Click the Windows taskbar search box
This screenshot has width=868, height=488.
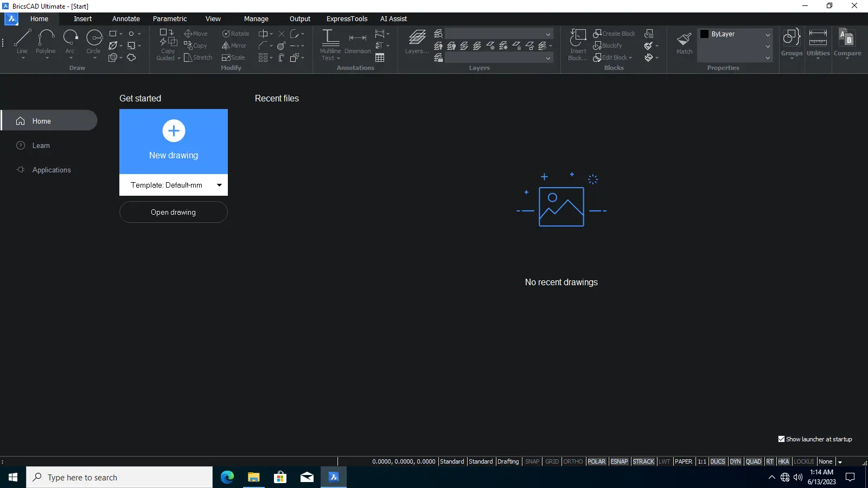click(119, 477)
